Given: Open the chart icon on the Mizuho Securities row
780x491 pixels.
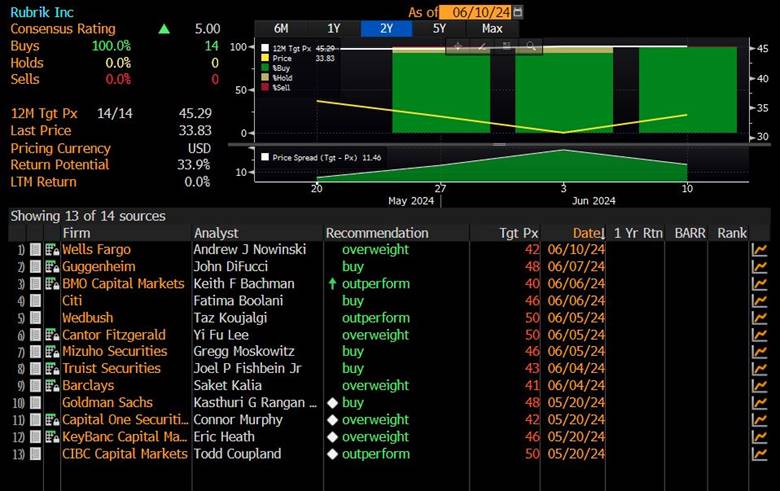Looking at the screenshot, I should pos(759,351).
